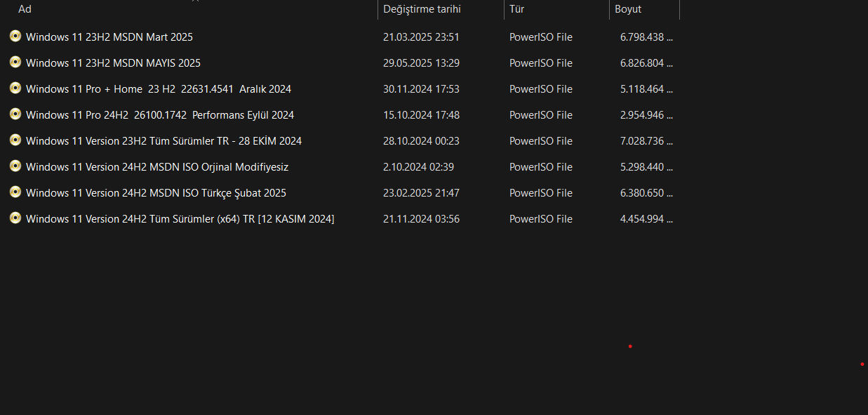Click the date 15.10.2024 17:48
This screenshot has width=868, height=415.
coord(421,115)
